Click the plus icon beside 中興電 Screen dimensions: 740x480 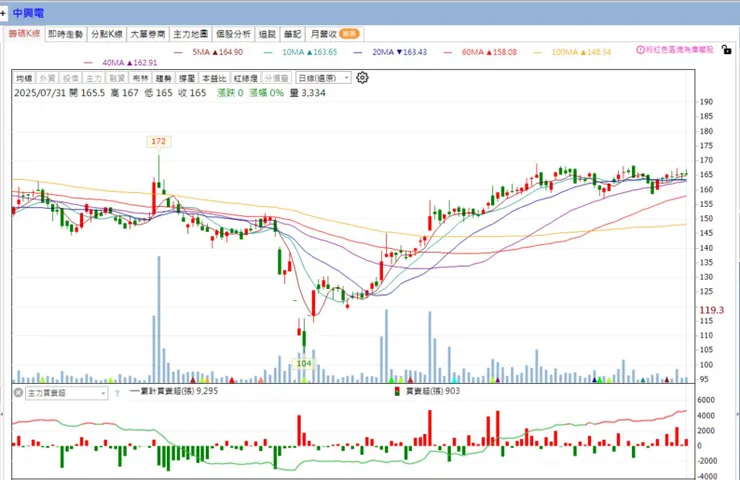point(3,13)
